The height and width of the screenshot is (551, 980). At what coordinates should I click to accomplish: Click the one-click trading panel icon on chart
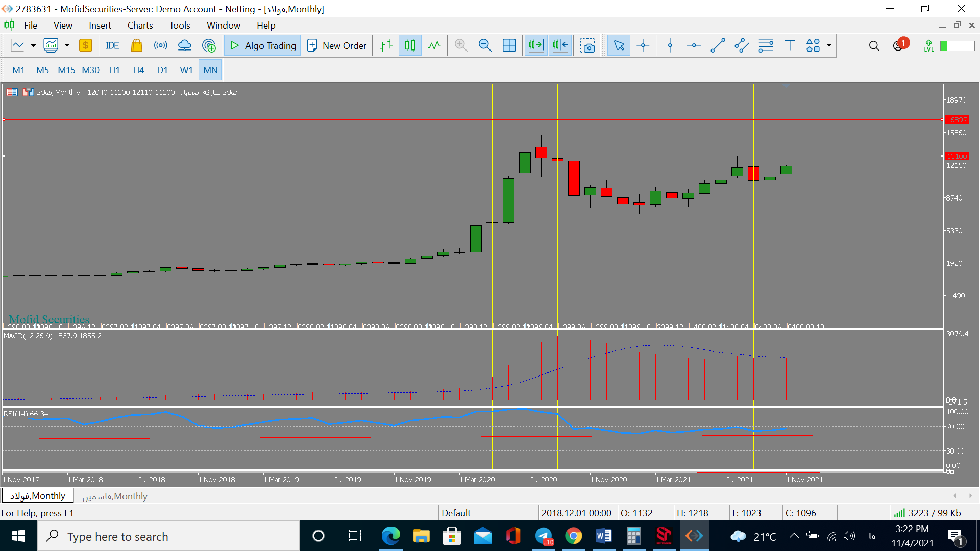[12, 92]
